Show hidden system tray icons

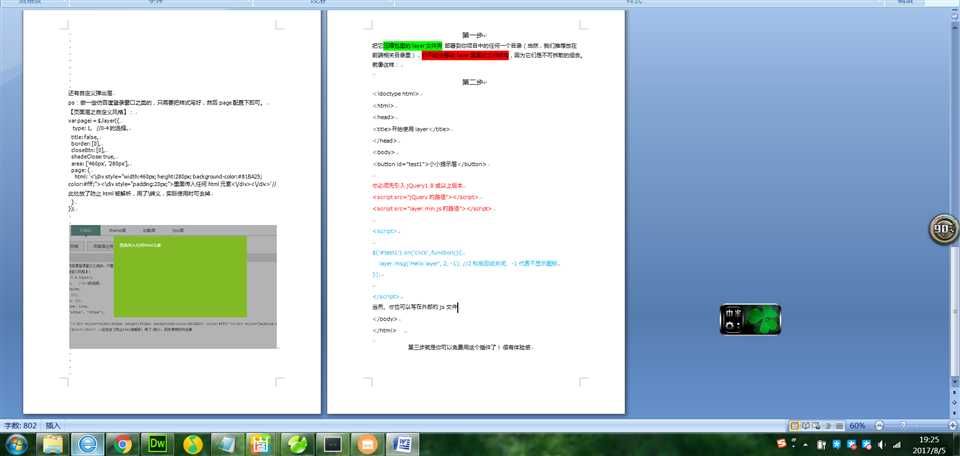point(806,445)
